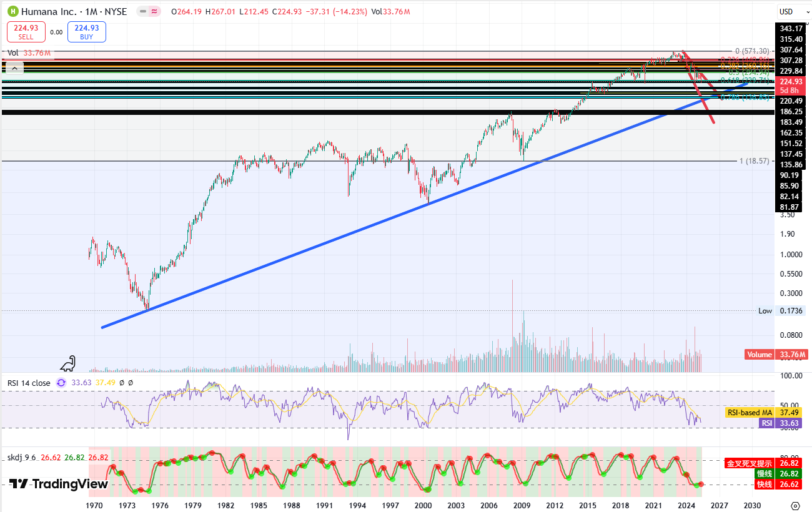This screenshot has height=512, width=812.
Task: Click the Low marker text
Action: click(765, 311)
